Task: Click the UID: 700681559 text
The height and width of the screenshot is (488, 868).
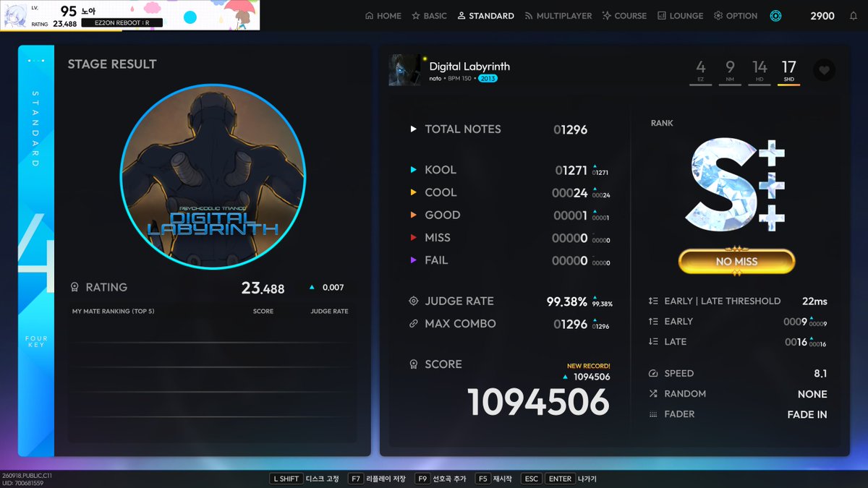Action: click(23, 483)
